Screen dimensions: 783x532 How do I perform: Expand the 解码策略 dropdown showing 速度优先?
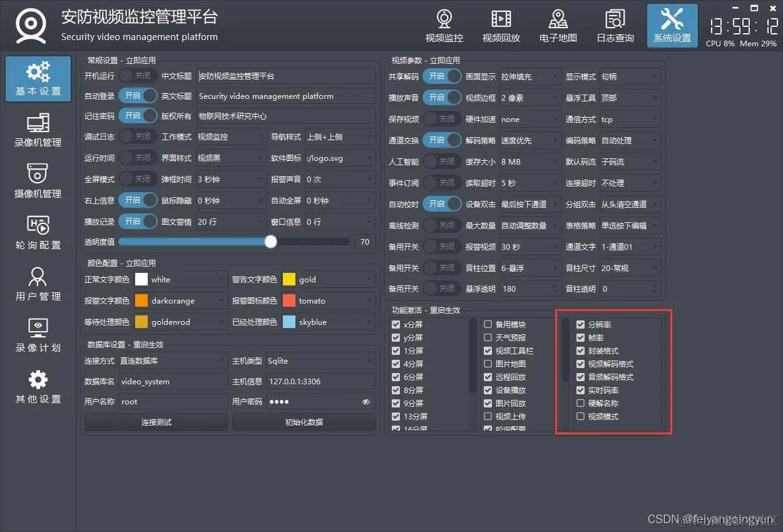point(530,140)
